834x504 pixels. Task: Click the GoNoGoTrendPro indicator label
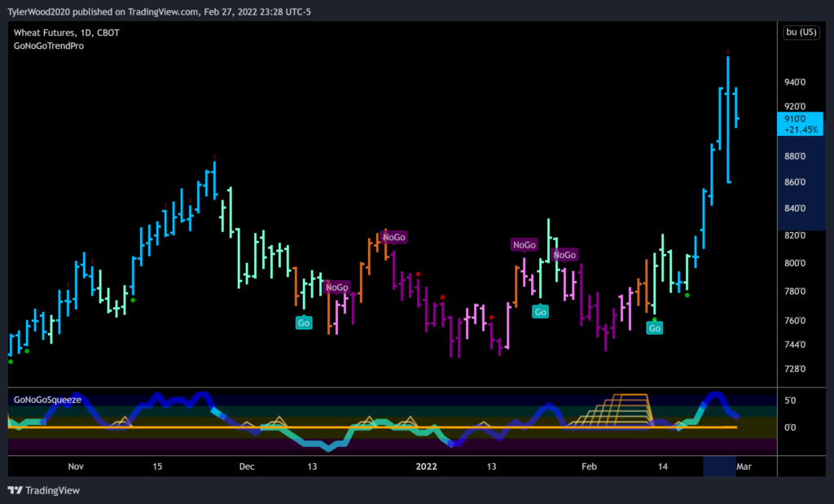click(x=48, y=46)
